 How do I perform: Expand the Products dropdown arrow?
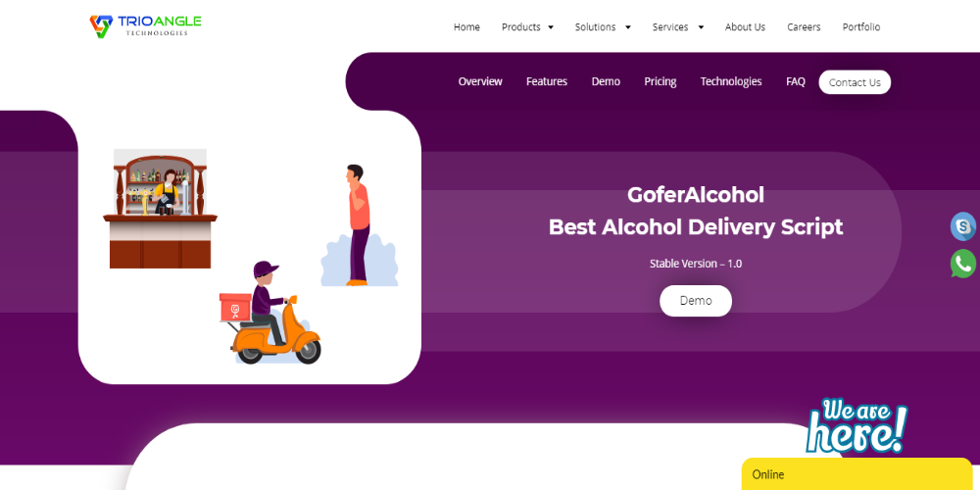click(551, 27)
